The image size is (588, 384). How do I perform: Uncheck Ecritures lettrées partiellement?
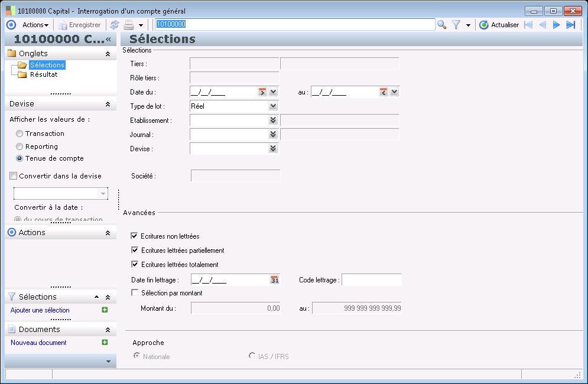pos(135,250)
